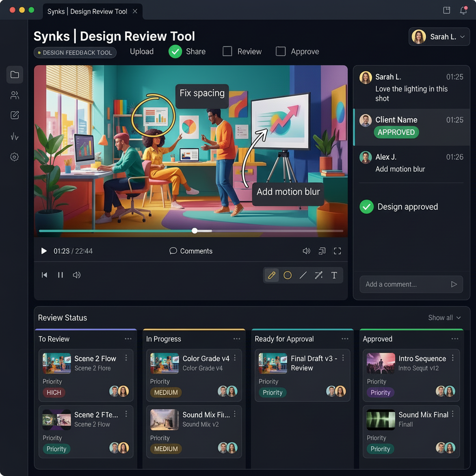The image size is (476, 476).
Task: Select the circle annotation tool
Action: point(287,275)
